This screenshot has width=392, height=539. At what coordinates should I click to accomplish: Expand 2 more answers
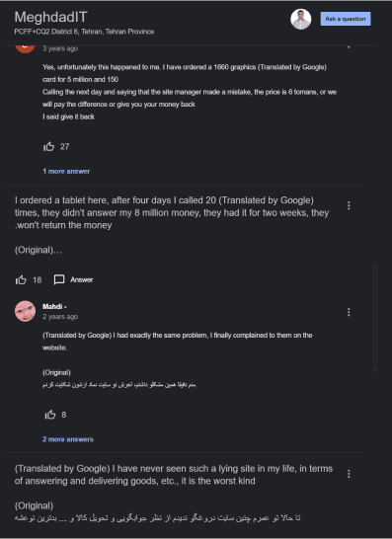68,439
